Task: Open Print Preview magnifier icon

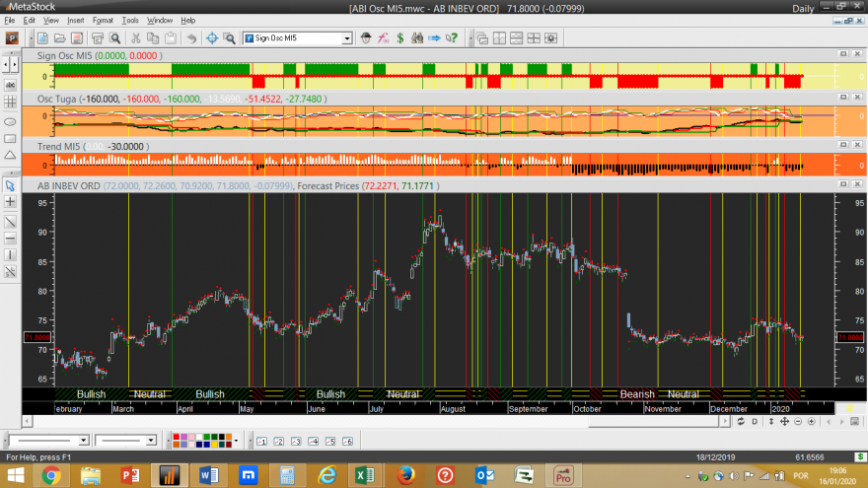Action: pos(114,38)
